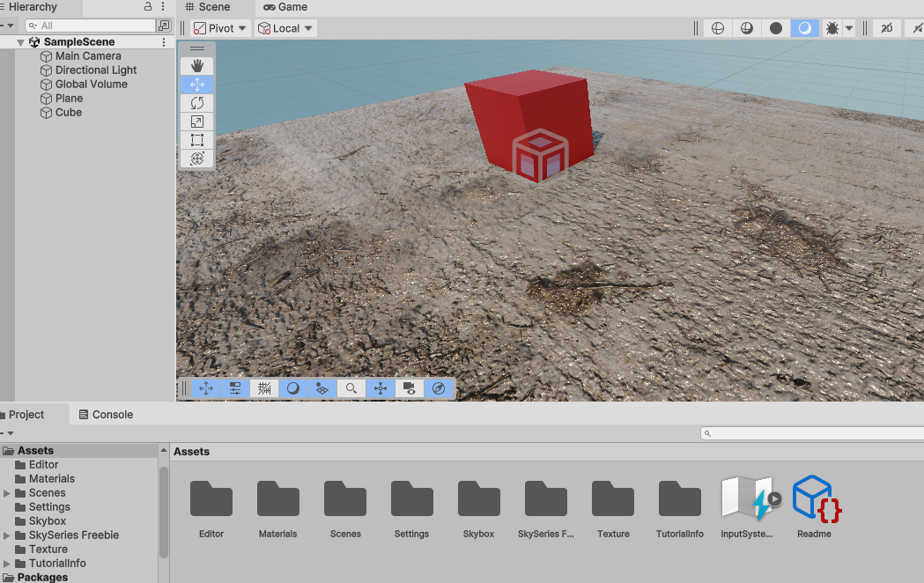
Task: Switch to the Scene tab
Action: (x=207, y=7)
